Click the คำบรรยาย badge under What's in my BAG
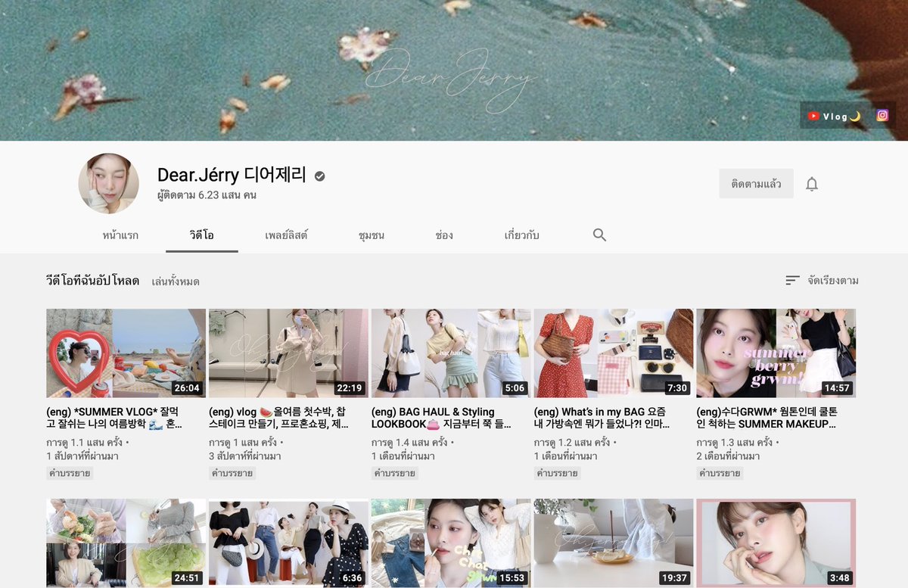The height and width of the screenshot is (588, 908). tap(558, 473)
